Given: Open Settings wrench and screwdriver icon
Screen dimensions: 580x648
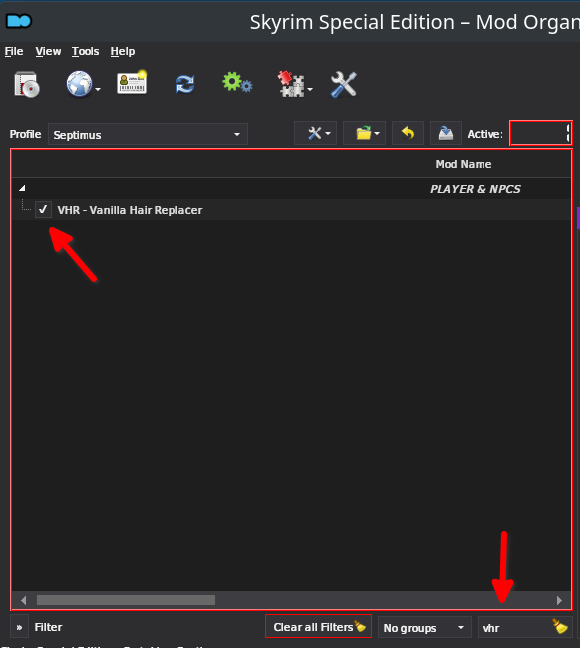Looking at the screenshot, I should click(344, 85).
